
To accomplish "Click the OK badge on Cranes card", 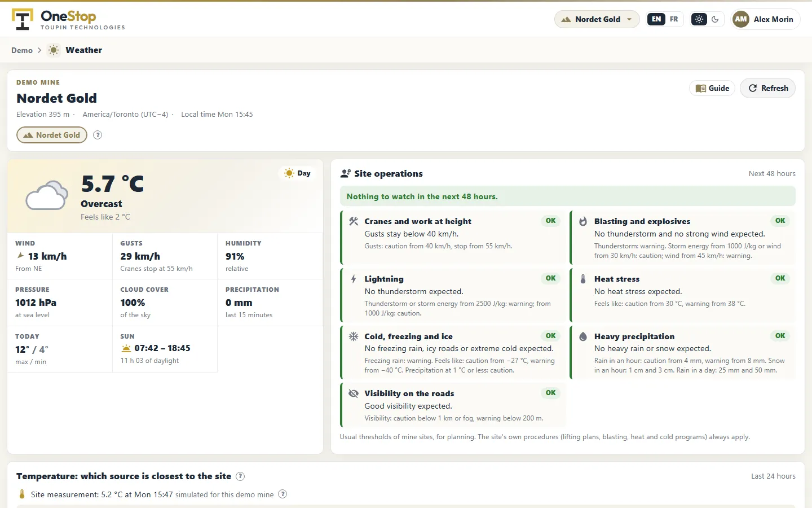I will tap(551, 221).
